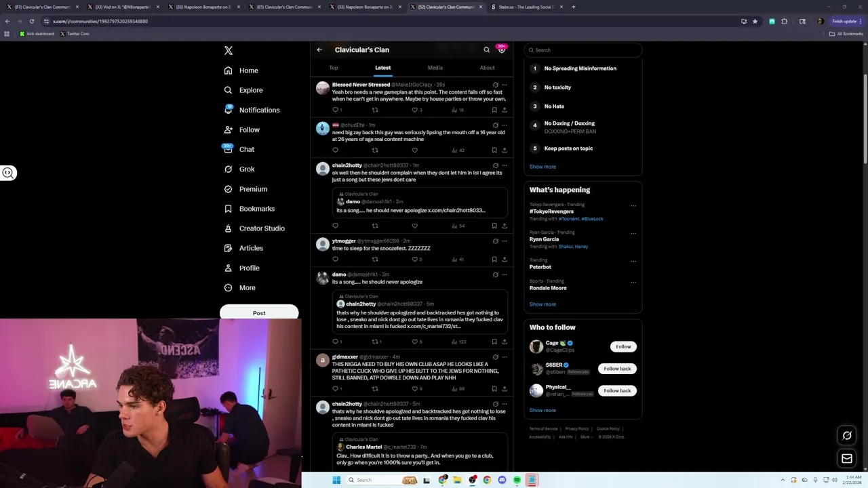Open more menu on chain2hotty 1m post

(504, 165)
